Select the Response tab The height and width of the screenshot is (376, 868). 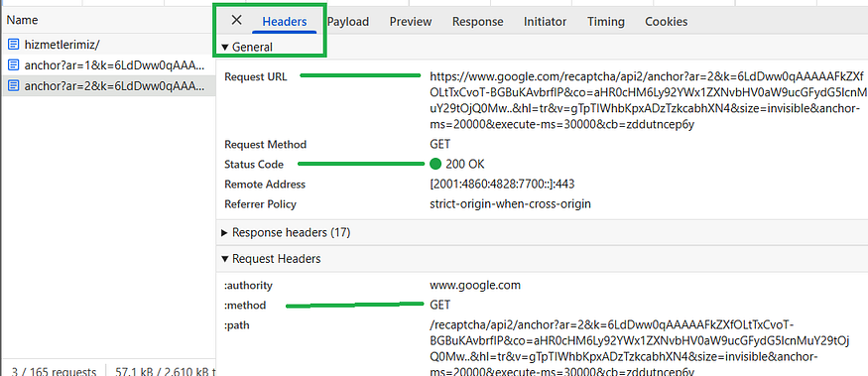[478, 22]
